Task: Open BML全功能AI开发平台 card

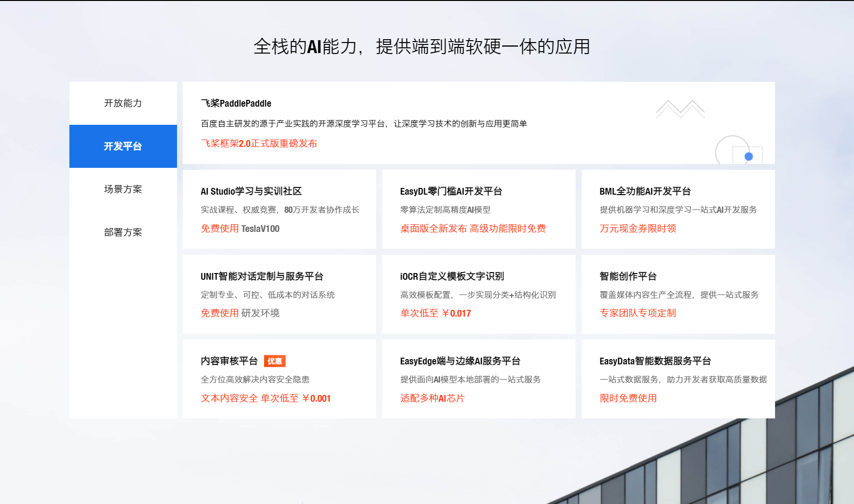Action: pos(645,191)
